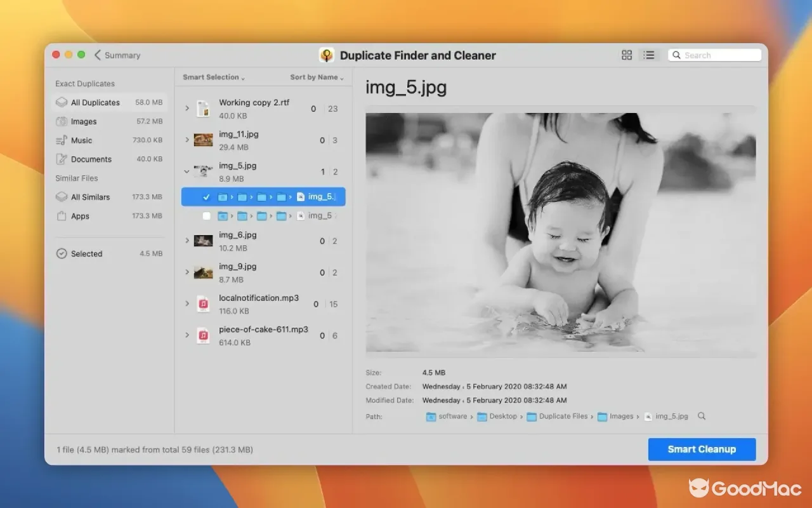The width and height of the screenshot is (812, 508).
Task: Select the Documents category
Action: [109, 159]
